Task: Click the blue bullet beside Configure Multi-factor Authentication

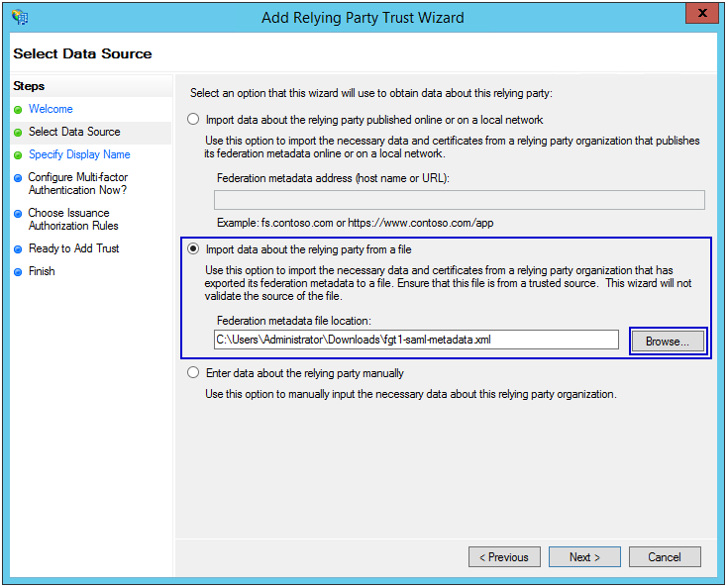Action: pos(18,178)
